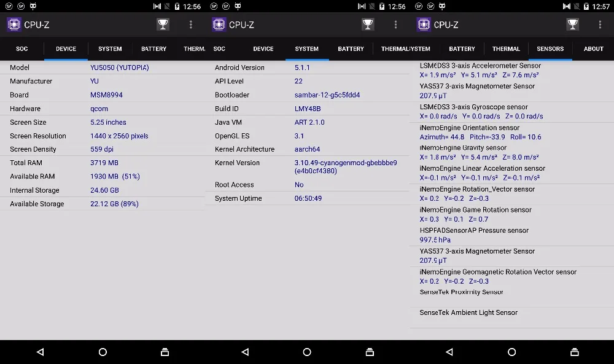614x364 pixels.
Task: Select the Android Version value 5.1.1
Action: point(302,68)
